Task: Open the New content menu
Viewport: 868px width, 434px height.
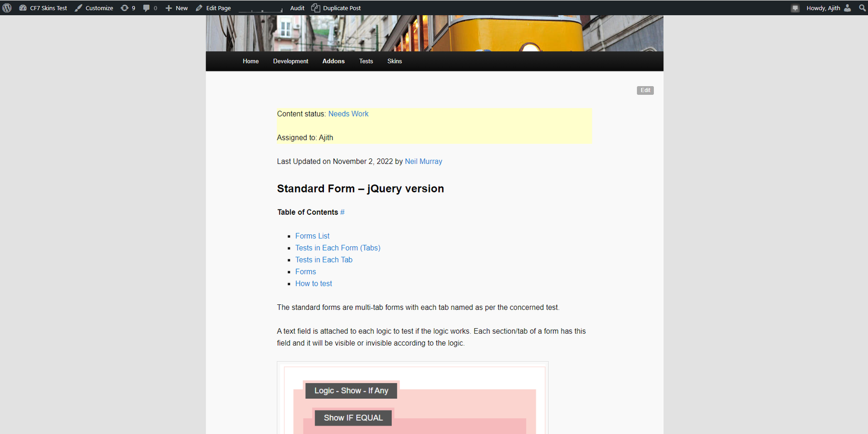Action: tap(176, 8)
